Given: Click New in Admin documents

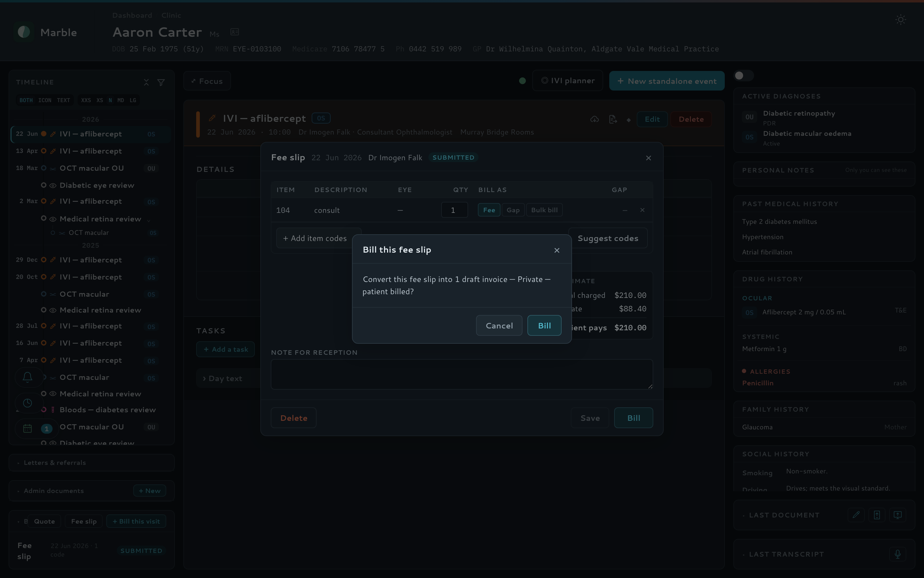Looking at the screenshot, I should 150,491.
